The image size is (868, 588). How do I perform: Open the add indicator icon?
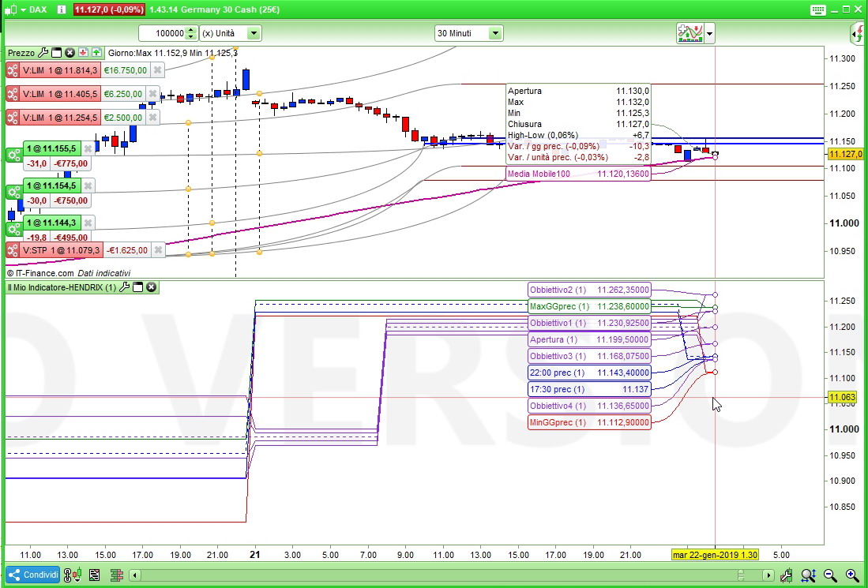coord(690,33)
